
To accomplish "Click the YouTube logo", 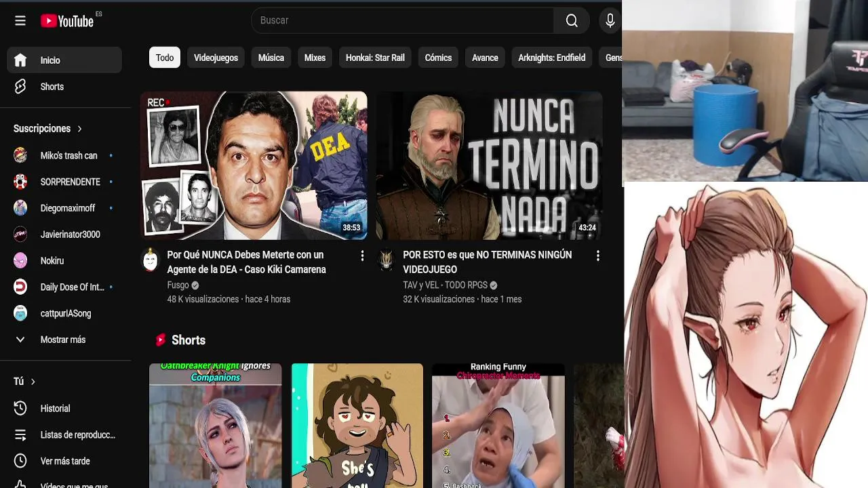I will tap(67, 21).
